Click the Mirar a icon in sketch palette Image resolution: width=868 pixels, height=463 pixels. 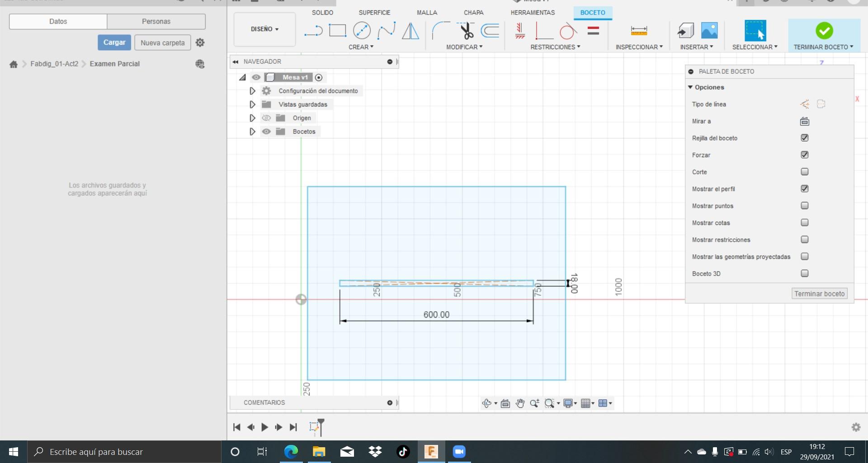click(x=804, y=121)
